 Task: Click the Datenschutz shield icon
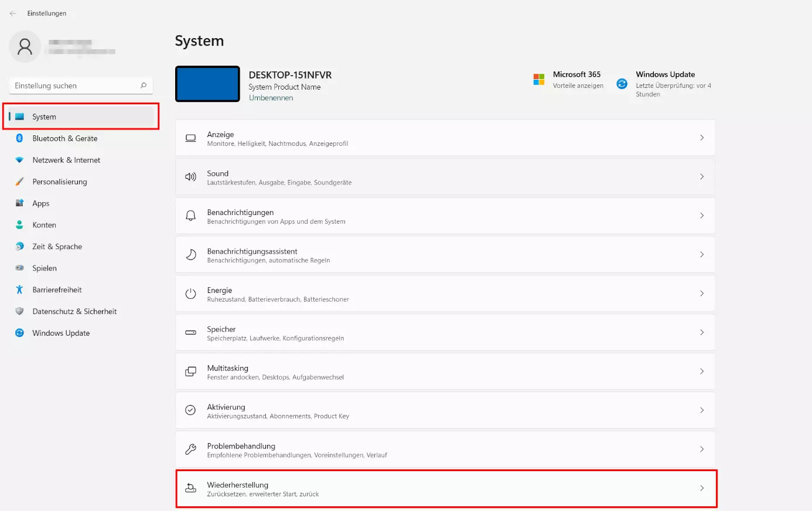(x=19, y=311)
